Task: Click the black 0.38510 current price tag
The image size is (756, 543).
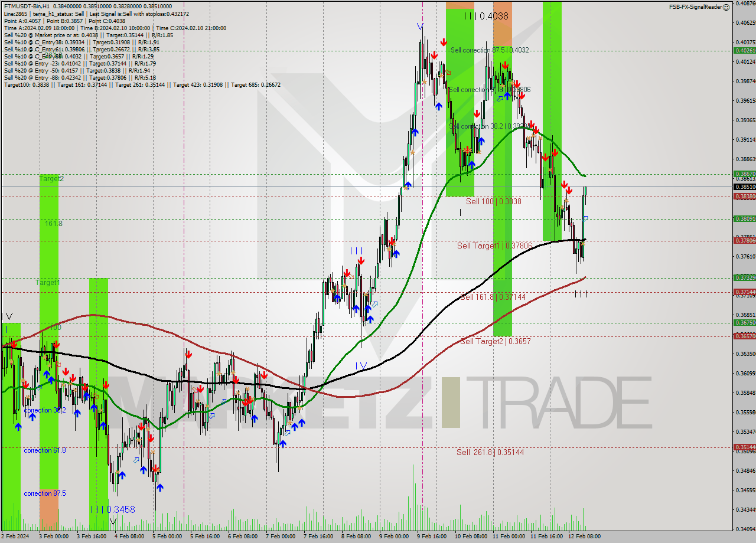Action: coord(745,187)
